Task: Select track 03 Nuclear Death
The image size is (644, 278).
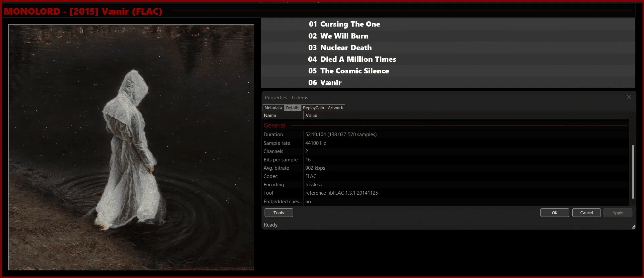Action: tap(448, 48)
